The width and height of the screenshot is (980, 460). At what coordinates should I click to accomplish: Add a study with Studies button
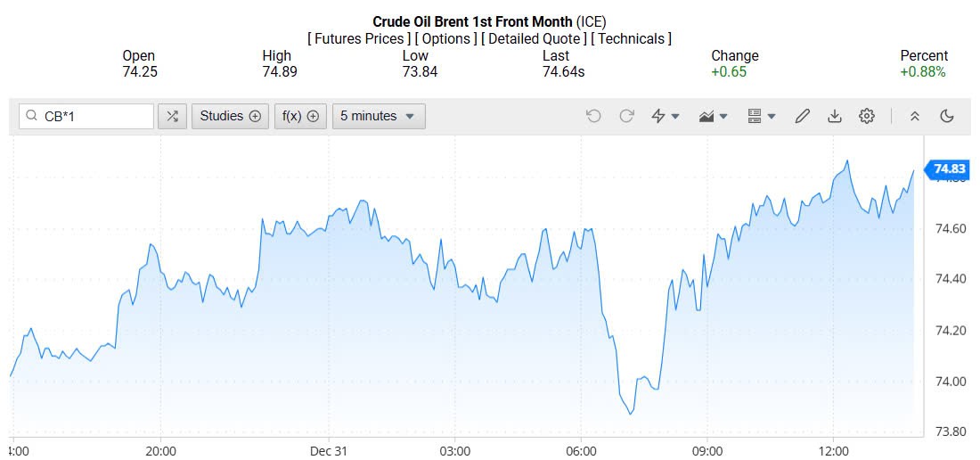point(230,116)
